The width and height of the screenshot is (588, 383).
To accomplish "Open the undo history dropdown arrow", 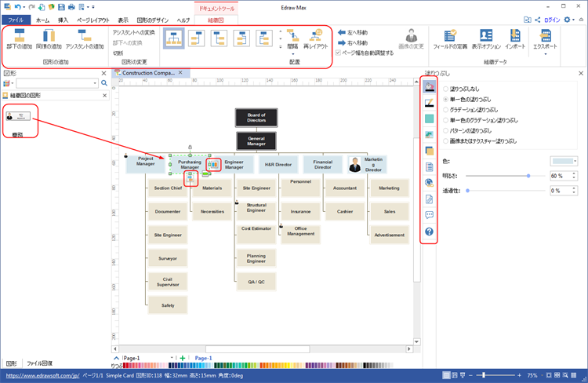I will [24, 7].
